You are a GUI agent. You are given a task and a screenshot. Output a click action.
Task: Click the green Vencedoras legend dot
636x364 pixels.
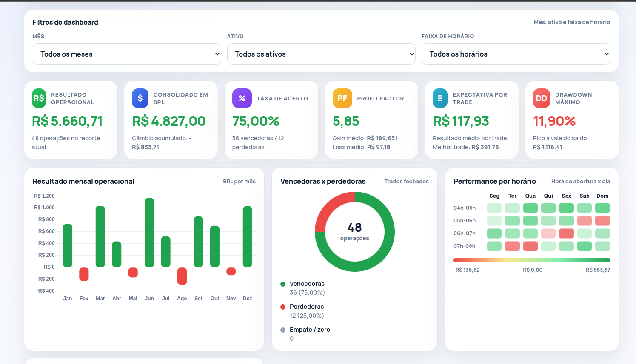[x=283, y=284]
